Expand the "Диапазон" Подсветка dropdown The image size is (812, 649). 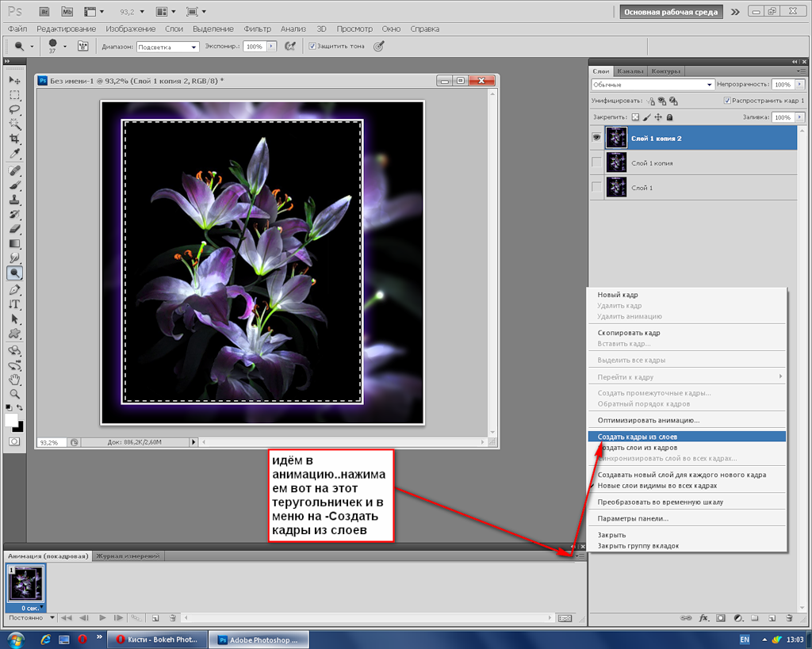(167, 47)
